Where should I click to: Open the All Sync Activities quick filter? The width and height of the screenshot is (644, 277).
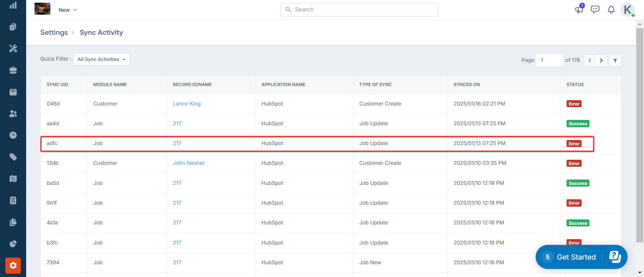coord(102,59)
